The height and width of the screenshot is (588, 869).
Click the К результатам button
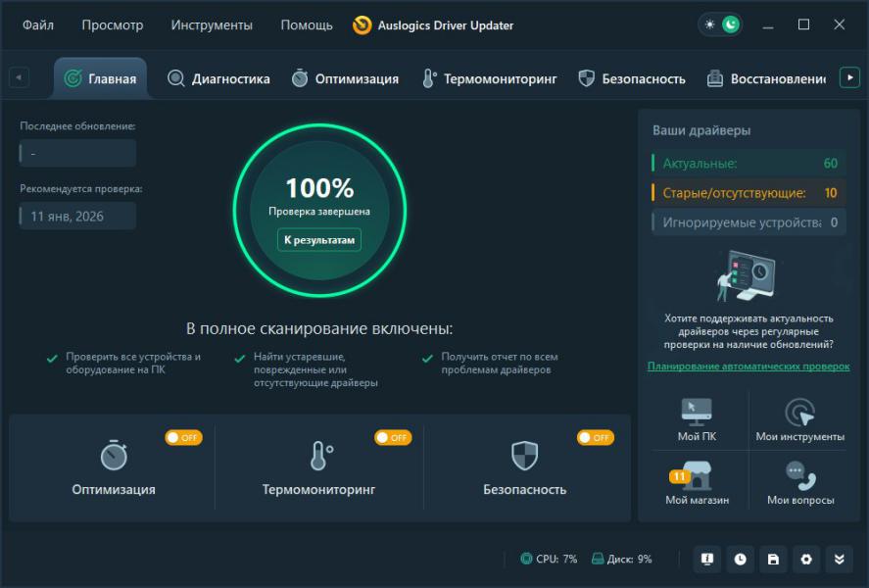point(318,239)
